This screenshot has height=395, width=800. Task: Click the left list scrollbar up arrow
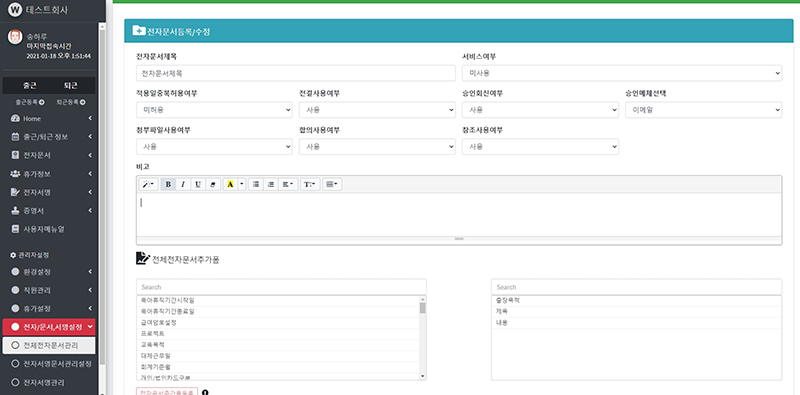click(422, 299)
